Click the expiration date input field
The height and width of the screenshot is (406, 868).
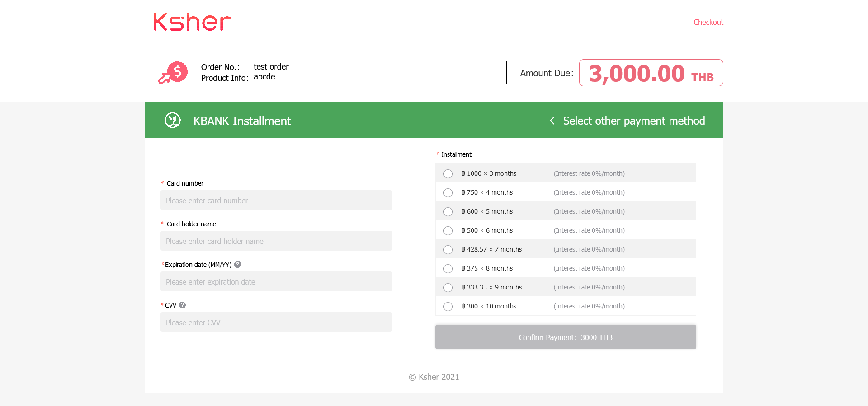[276, 281]
